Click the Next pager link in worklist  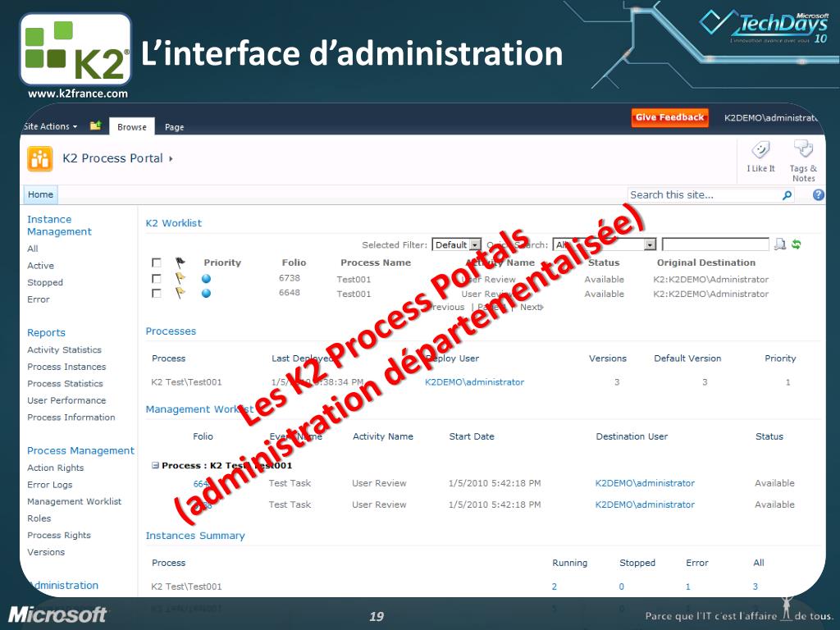(x=532, y=307)
